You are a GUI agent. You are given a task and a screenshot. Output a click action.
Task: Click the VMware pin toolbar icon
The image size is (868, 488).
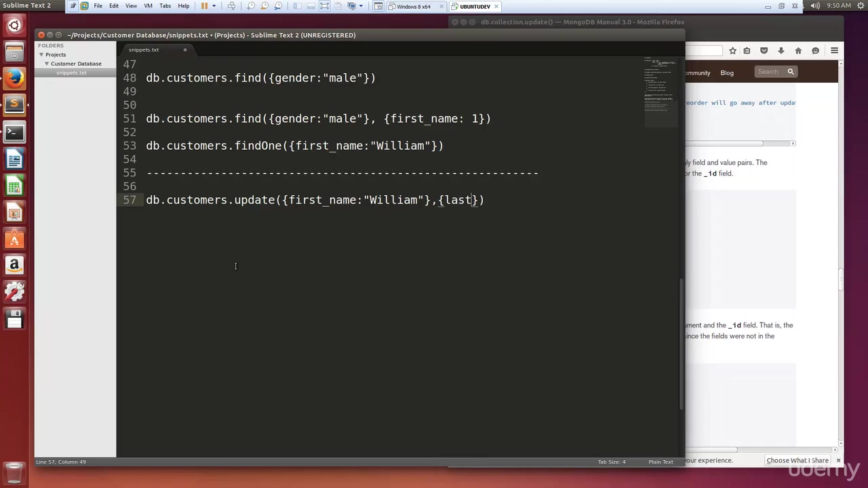click(73, 6)
